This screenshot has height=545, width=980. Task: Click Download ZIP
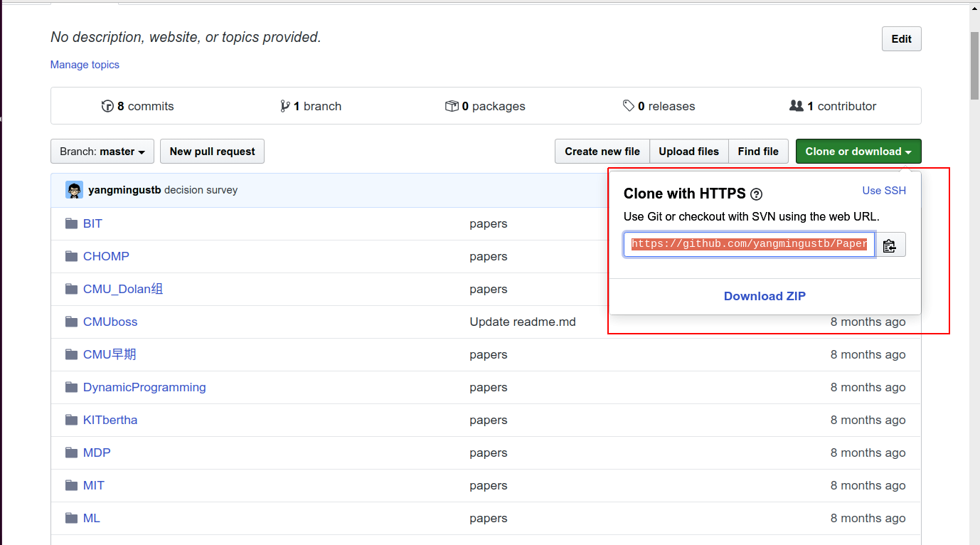[x=765, y=297]
